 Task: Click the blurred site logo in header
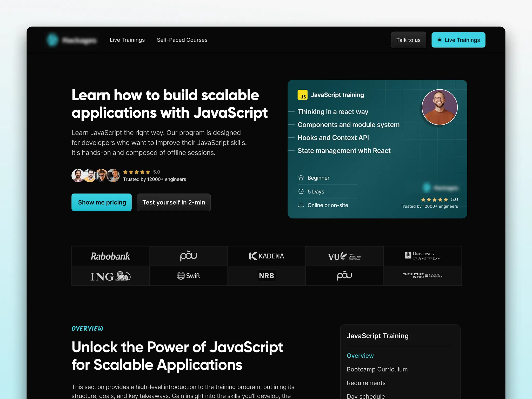point(72,40)
